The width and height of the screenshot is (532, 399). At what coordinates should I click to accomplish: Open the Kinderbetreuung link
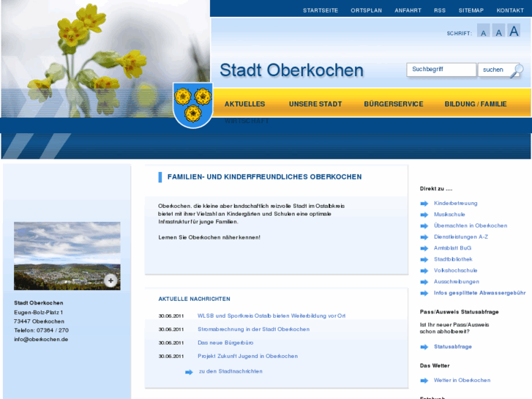click(456, 203)
